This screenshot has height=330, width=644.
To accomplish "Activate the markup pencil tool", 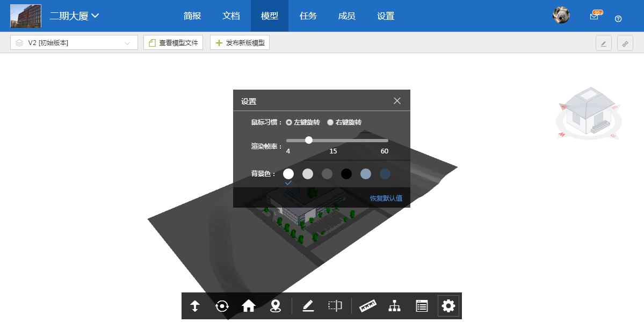I will point(308,305).
